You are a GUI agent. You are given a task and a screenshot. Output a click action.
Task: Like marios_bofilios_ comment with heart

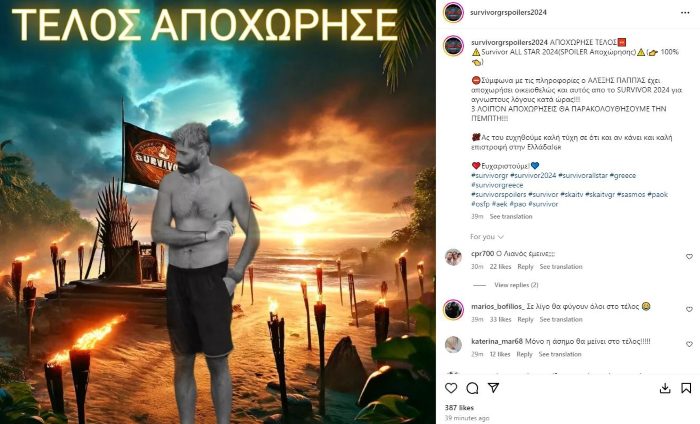pyautogui.click(x=689, y=309)
